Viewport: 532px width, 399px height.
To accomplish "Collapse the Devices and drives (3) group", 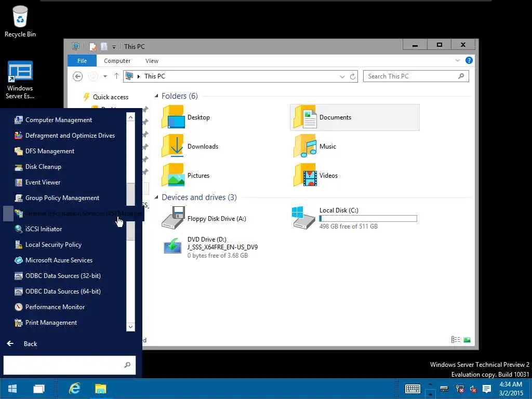I will (x=156, y=197).
